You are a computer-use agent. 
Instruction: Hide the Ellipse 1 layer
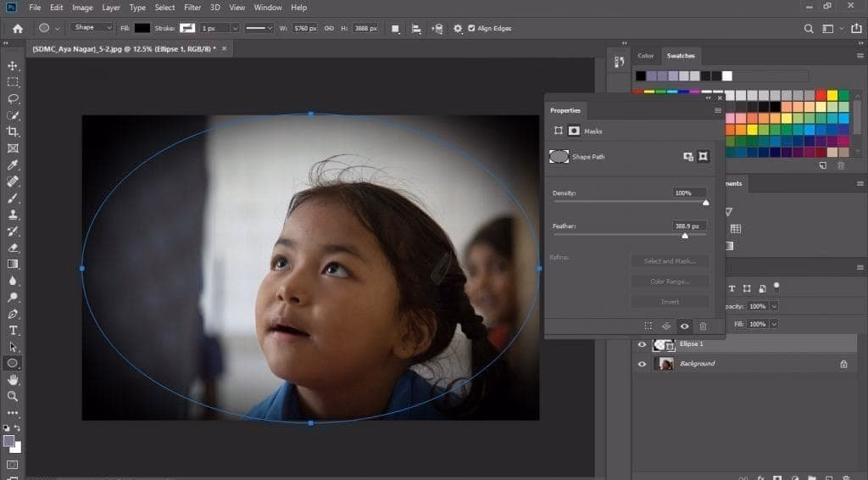pyautogui.click(x=642, y=345)
